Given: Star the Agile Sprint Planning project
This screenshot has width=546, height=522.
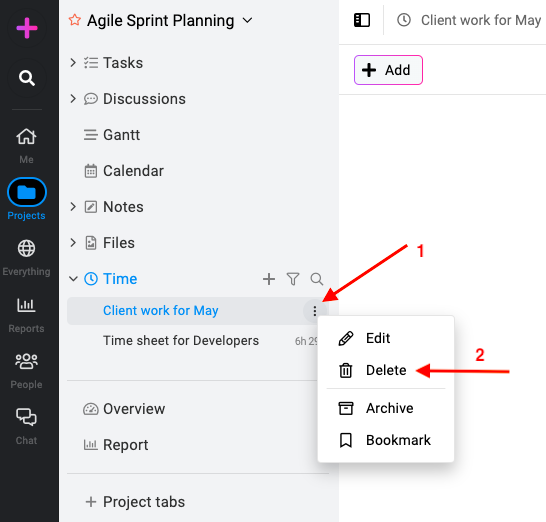Looking at the screenshot, I should (x=75, y=20).
